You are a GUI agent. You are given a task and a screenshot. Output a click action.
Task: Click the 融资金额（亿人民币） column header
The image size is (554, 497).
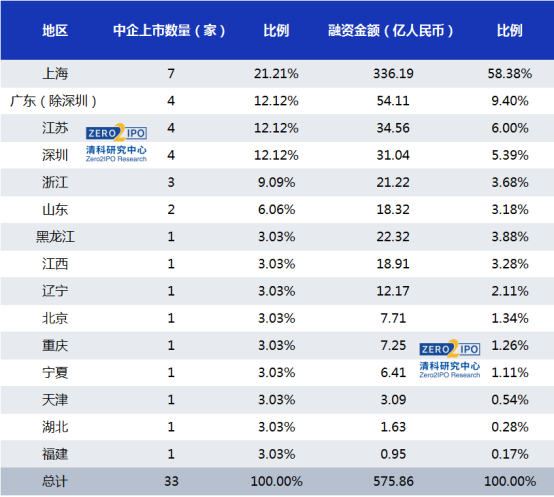click(391, 30)
